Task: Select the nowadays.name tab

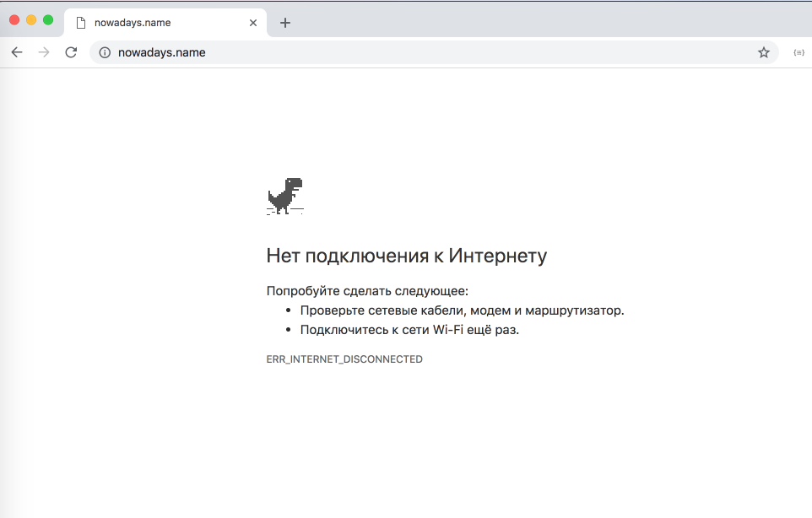Action: (x=160, y=23)
